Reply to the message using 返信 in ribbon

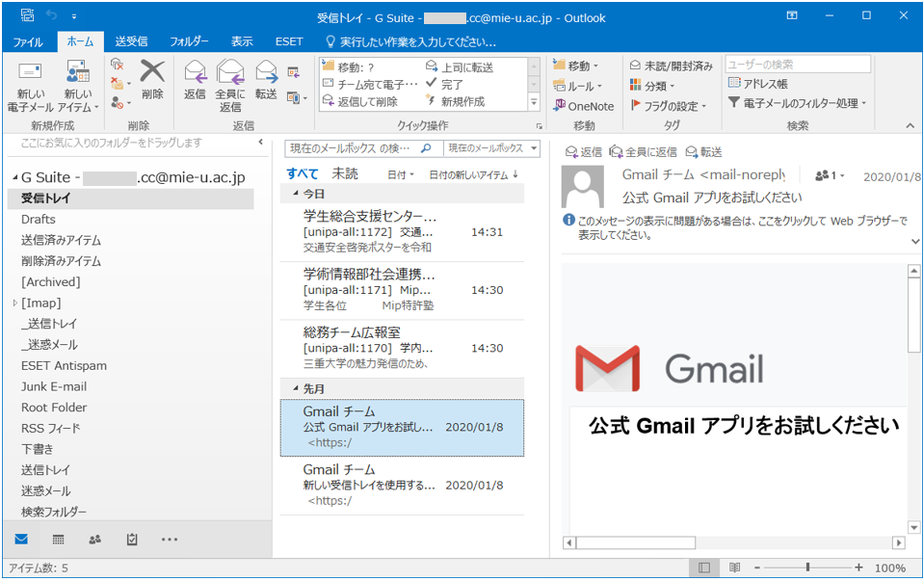(x=195, y=79)
